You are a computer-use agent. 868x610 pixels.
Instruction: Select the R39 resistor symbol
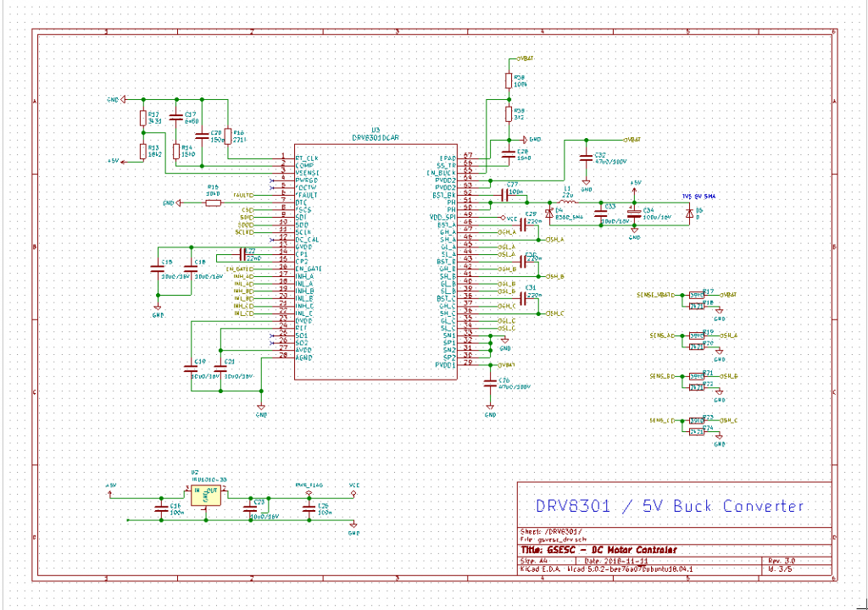tap(509, 114)
